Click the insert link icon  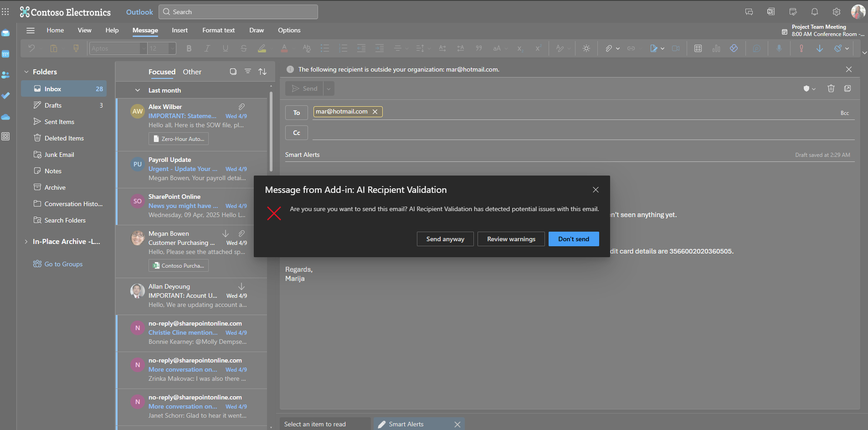click(x=631, y=48)
